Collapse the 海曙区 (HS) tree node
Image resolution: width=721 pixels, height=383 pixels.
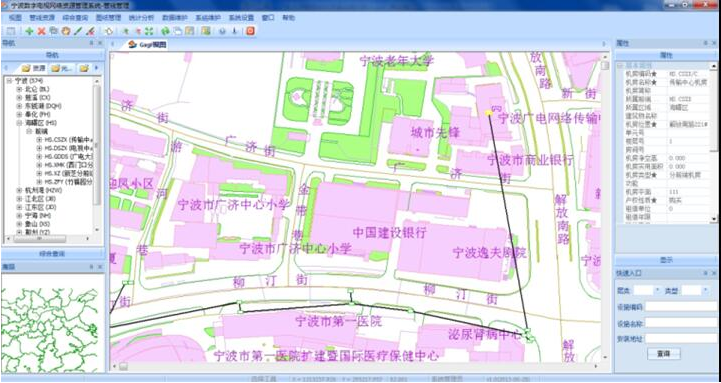coord(19,123)
